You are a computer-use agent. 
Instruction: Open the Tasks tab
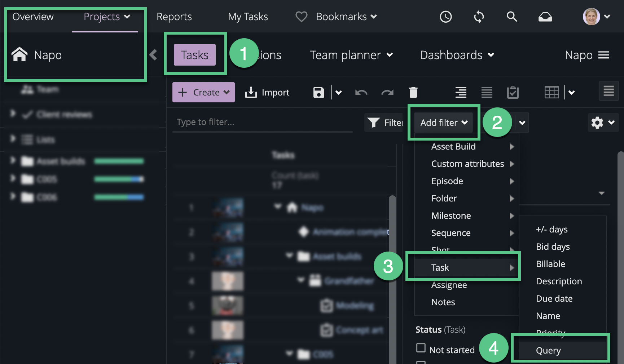point(195,55)
